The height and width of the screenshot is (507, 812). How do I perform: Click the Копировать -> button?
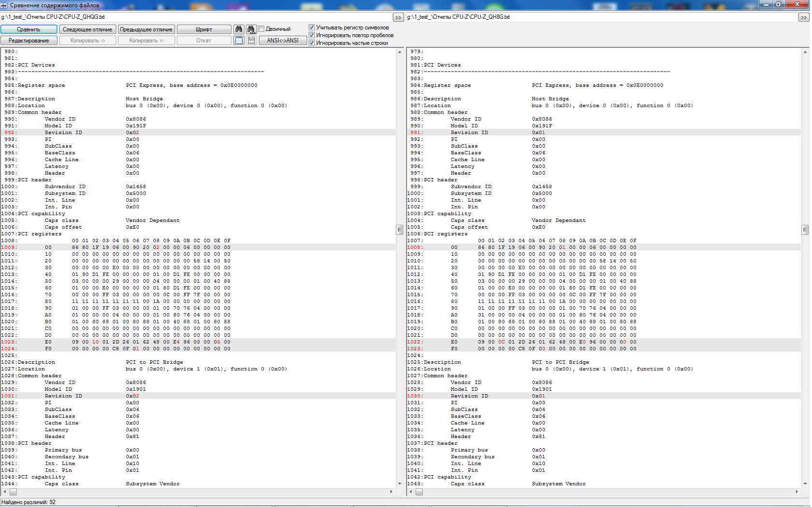(x=88, y=41)
